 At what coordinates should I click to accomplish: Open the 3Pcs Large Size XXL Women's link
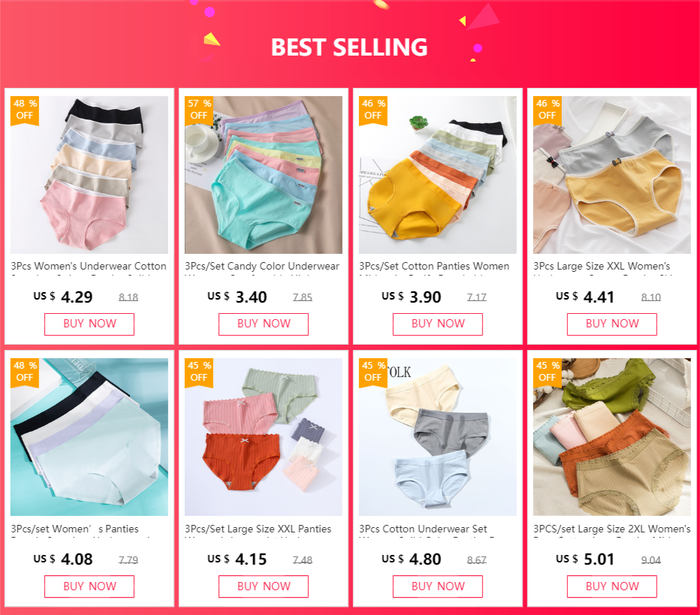(602, 267)
